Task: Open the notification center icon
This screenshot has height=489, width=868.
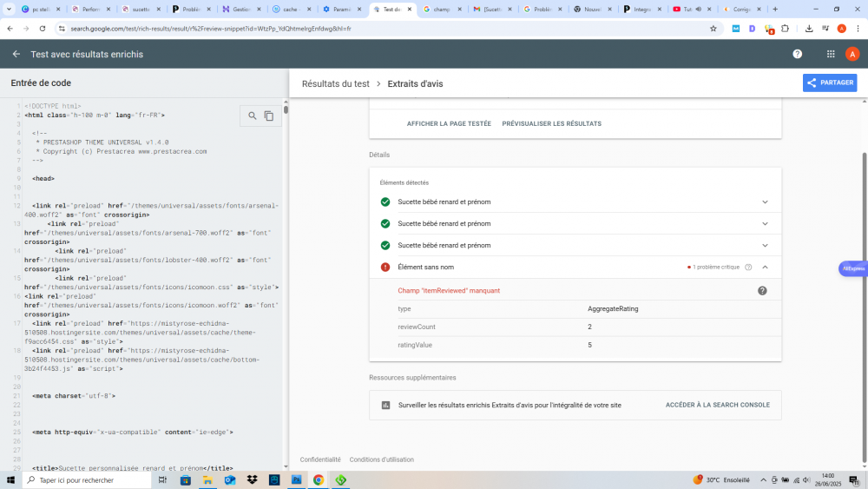Action: [854, 480]
